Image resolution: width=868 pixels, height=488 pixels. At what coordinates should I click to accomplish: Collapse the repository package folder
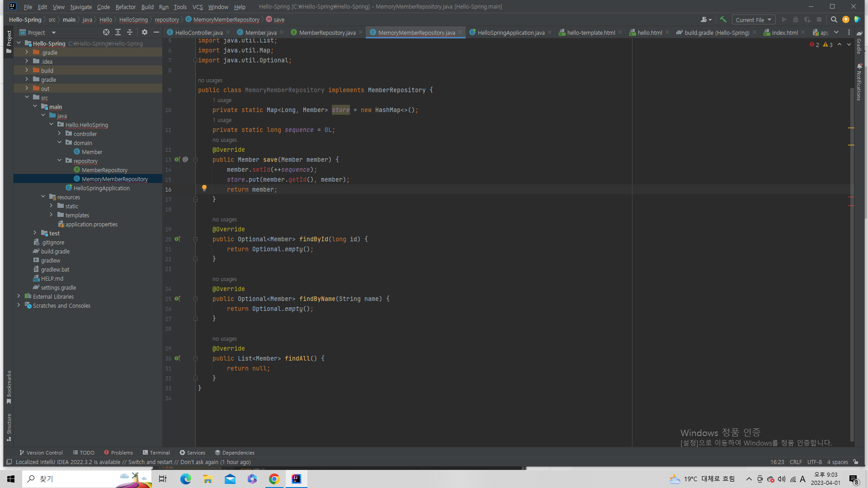point(60,161)
